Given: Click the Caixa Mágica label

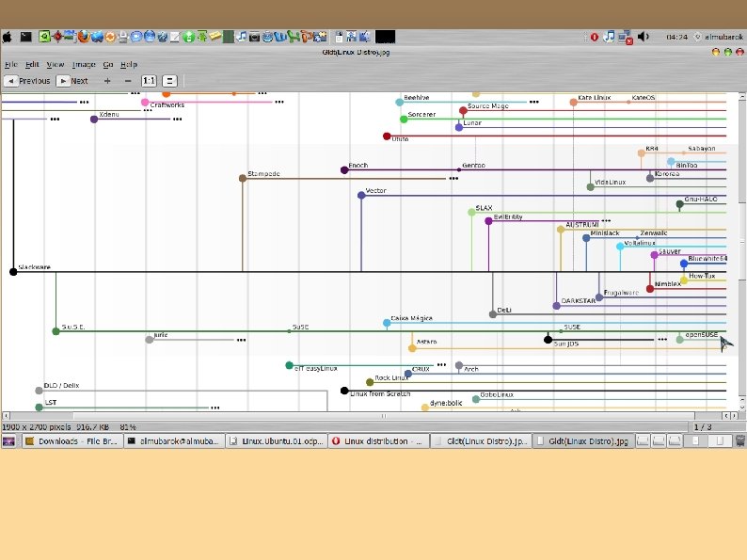Looking at the screenshot, I should click(412, 318).
